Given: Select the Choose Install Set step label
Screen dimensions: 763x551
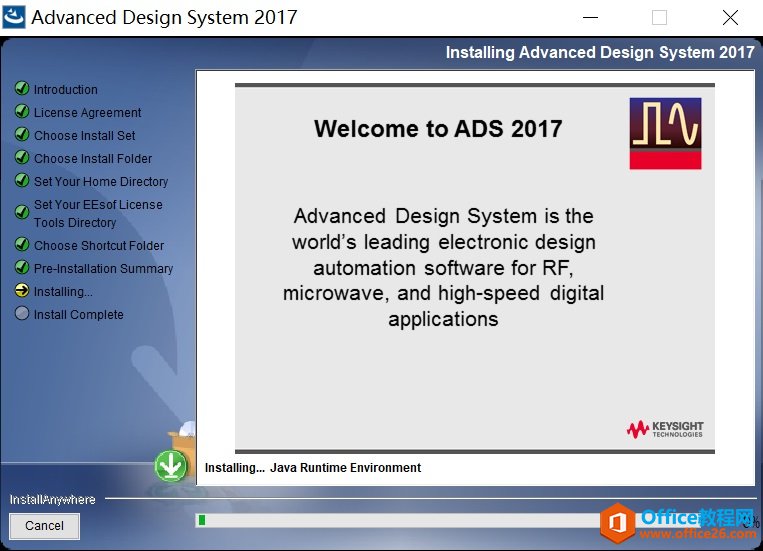Looking at the screenshot, I should coord(85,135).
